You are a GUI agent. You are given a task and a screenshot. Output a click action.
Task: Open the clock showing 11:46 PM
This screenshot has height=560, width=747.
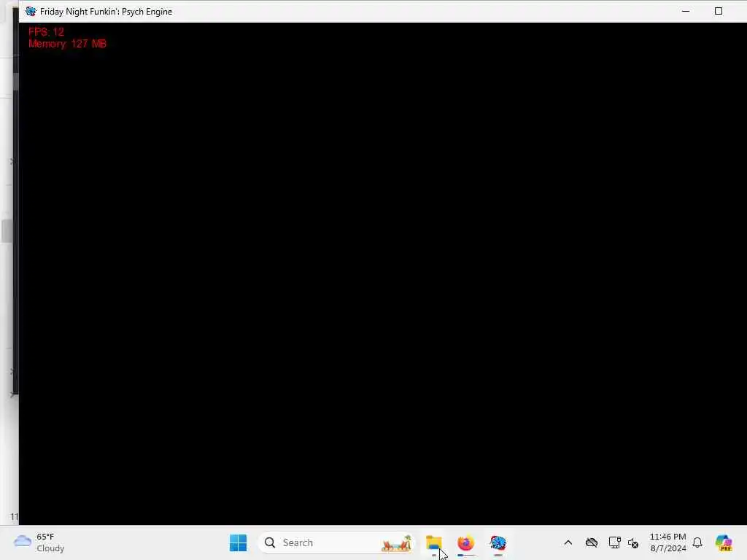668,542
